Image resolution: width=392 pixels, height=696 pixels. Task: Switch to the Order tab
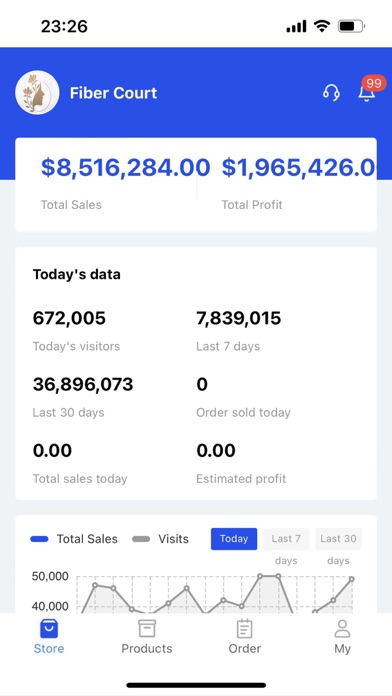click(245, 637)
